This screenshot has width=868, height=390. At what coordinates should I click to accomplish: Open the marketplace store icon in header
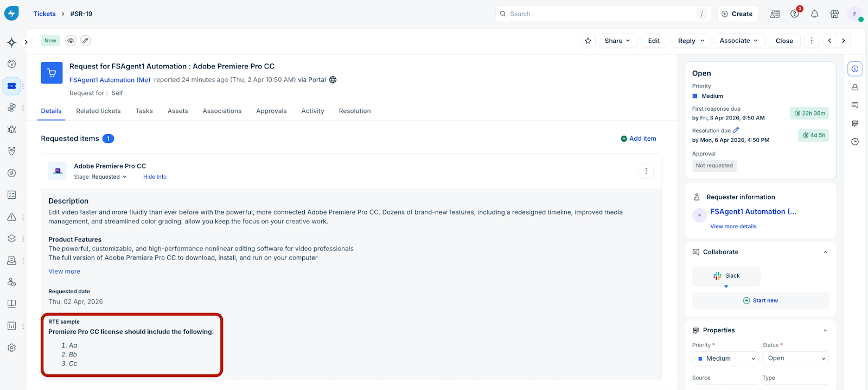click(x=834, y=14)
